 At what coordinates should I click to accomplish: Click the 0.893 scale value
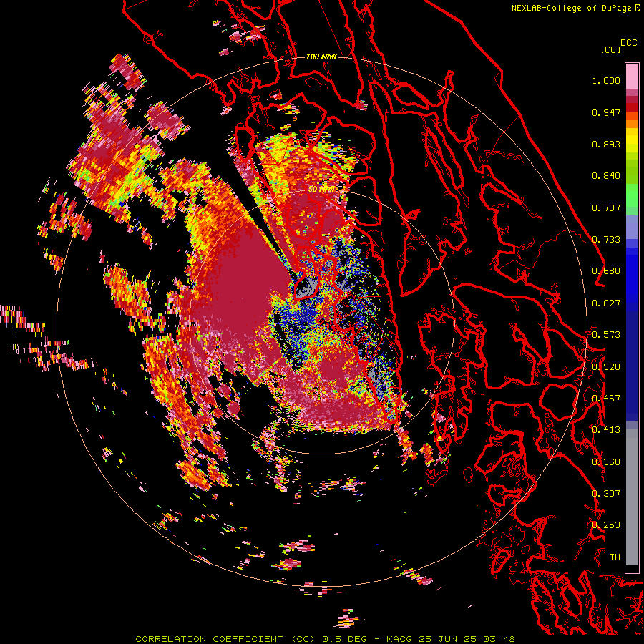[606, 144]
